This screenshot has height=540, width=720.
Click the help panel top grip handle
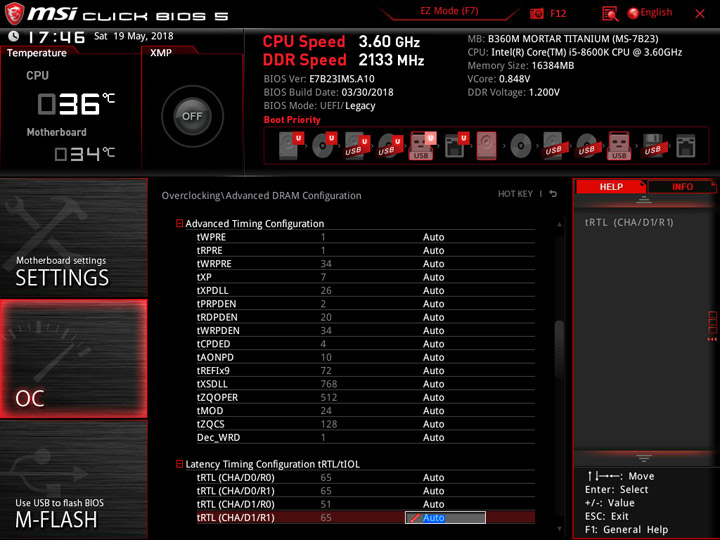[x=644, y=200]
